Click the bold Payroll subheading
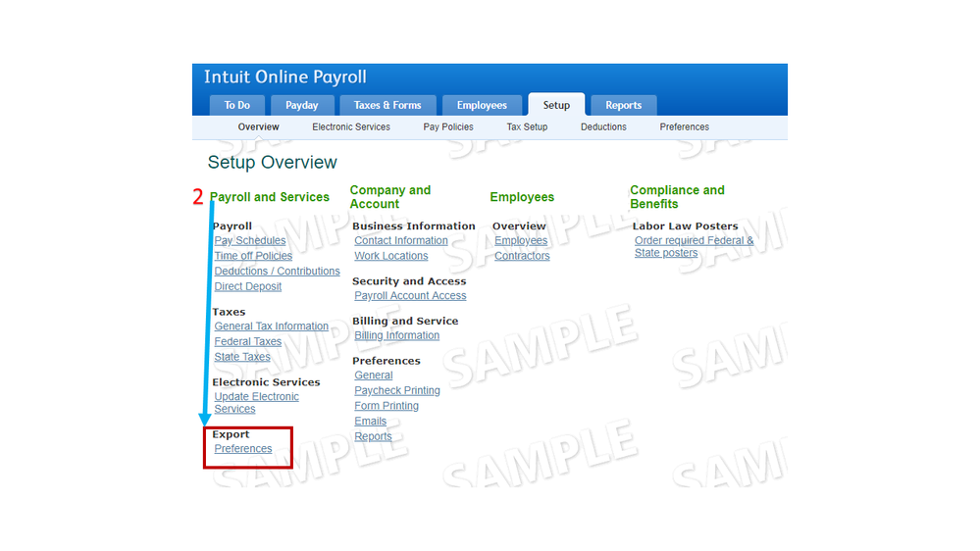The image size is (980, 551). (232, 226)
